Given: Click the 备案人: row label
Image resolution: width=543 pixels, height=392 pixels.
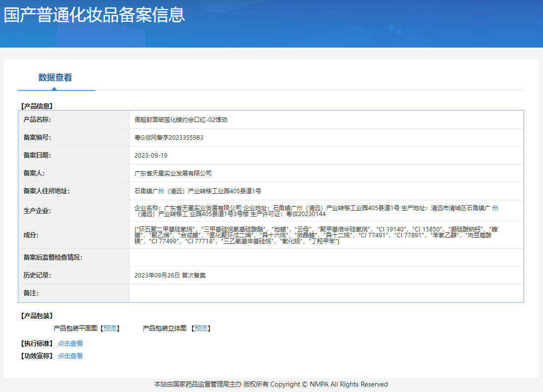Looking at the screenshot, I should (34, 173).
